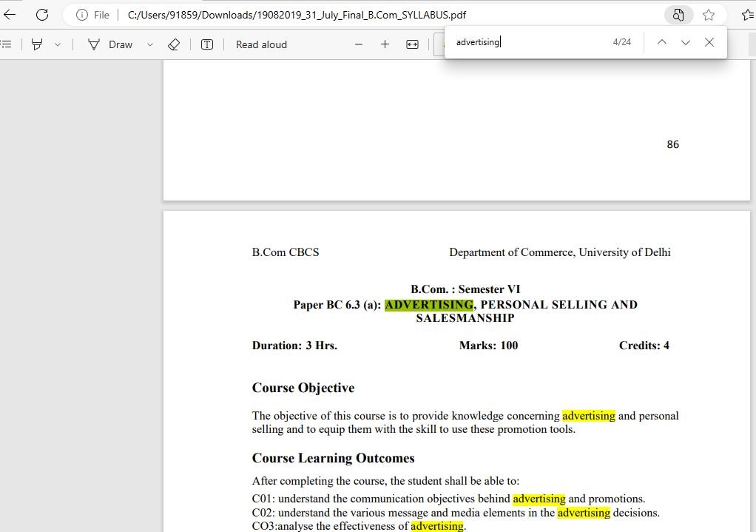Click the 'Course Learning Outcomes' heading
This screenshot has width=756, height=532.
333,458
